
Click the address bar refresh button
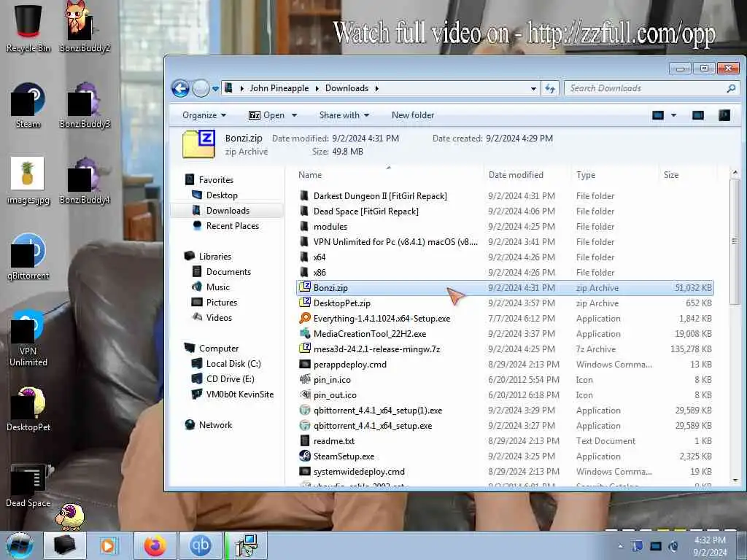[550, 88]
